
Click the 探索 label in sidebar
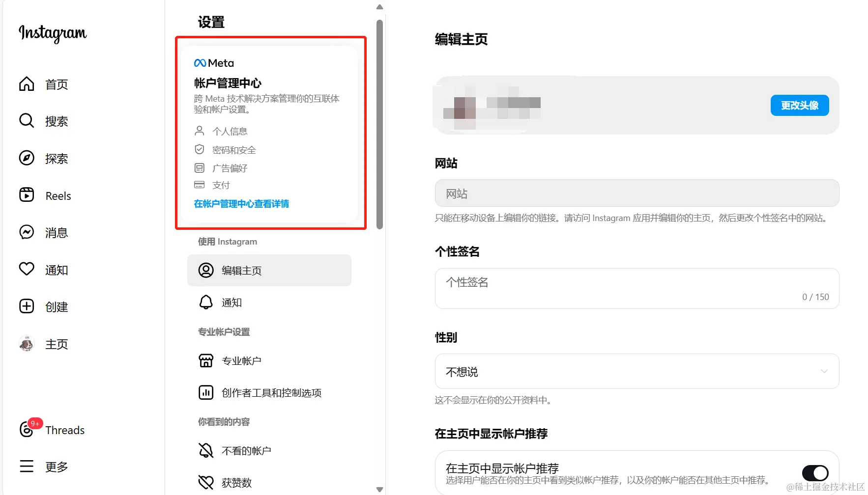pos(57,159)
